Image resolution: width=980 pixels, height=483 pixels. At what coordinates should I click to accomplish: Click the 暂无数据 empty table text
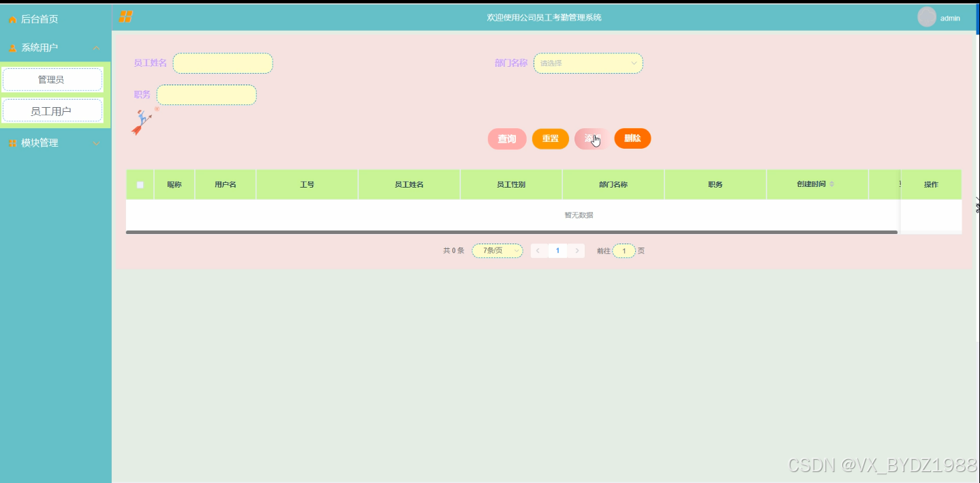point(579,216)
